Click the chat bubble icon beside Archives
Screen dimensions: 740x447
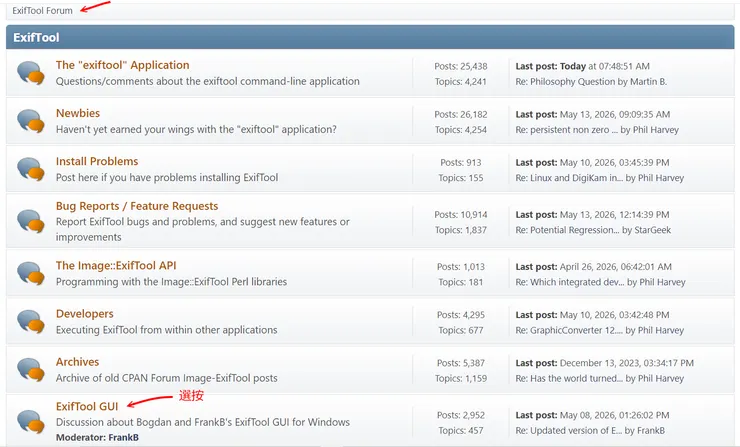pos(31,370)
